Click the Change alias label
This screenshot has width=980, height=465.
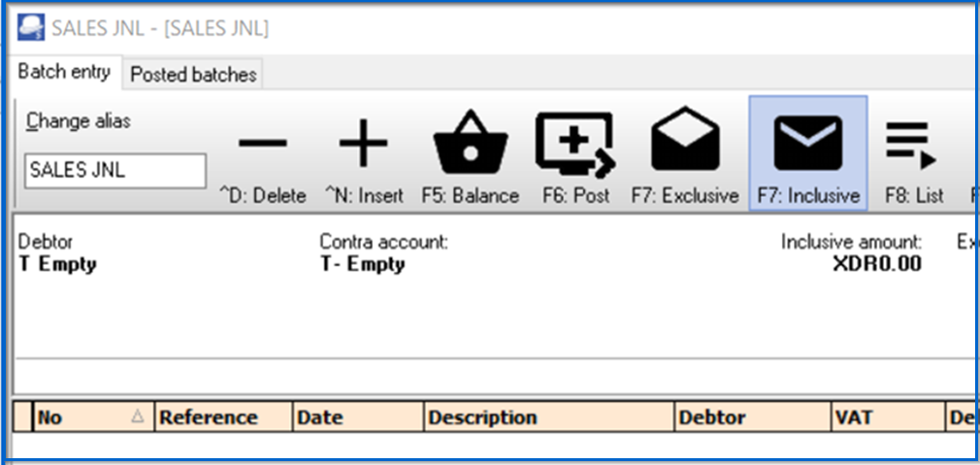tap(79, 121)
